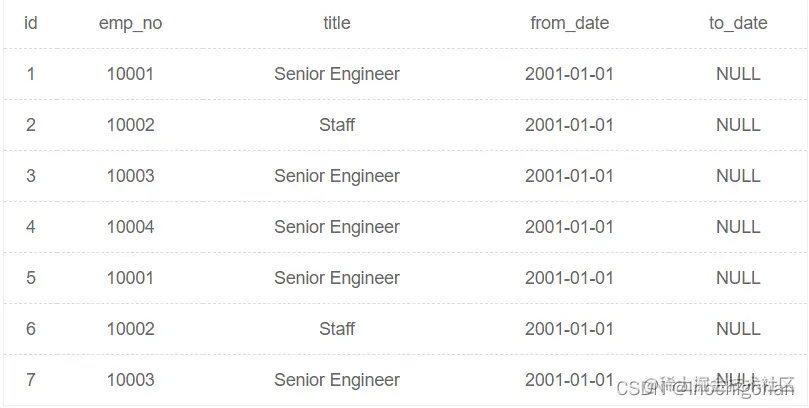809x408 pixels.
Task: Select emp_no 10003 in row 3
Action: (x=131, y=176)
